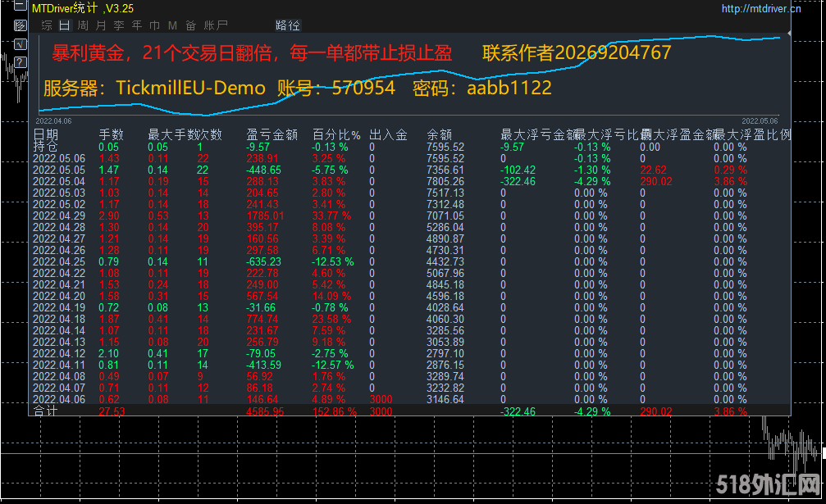The width and height of the screenshot is (826, 504).
Task: Click the -635.23 loss value
Action: pyautogui.click(x=263, y=261)
